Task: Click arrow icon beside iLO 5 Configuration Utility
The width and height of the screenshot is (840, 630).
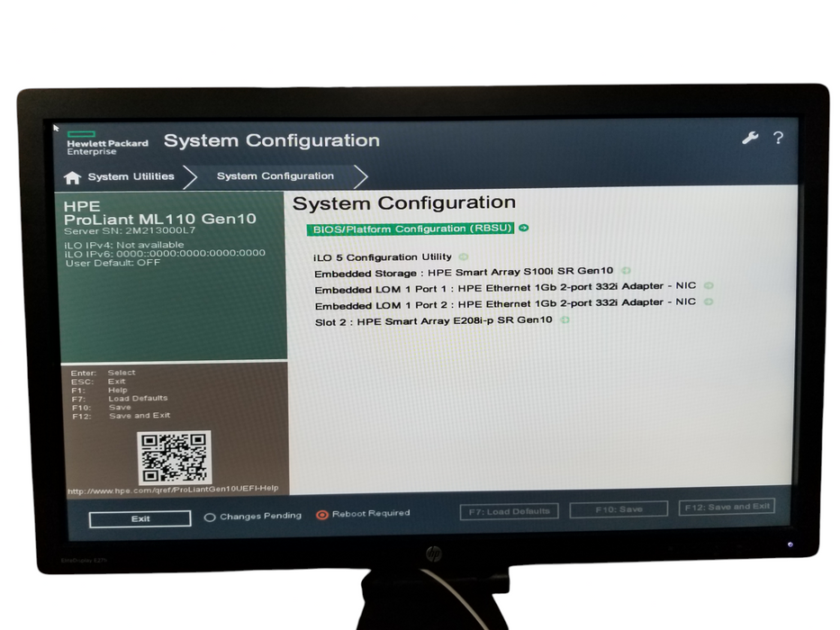Action: [x=464, y=257]
